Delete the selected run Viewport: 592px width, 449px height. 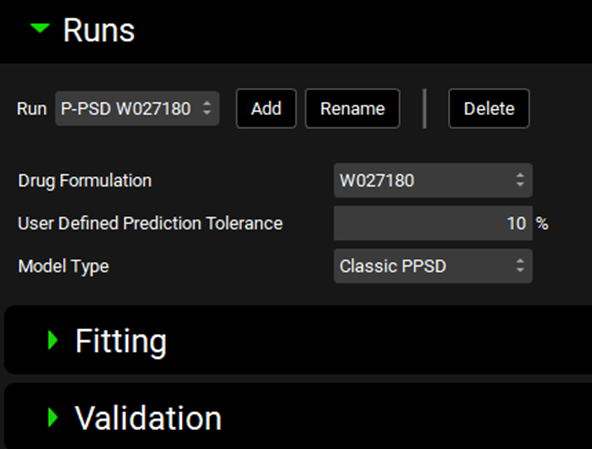(x=489, y=108)
